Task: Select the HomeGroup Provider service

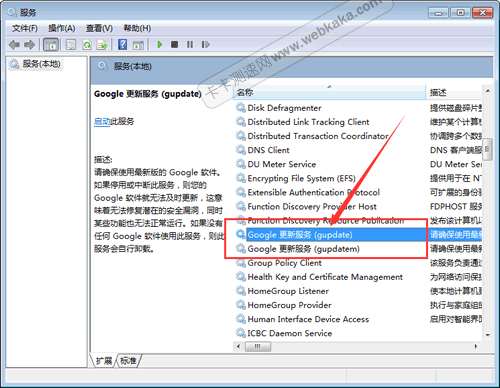Action: pos(289,305)
